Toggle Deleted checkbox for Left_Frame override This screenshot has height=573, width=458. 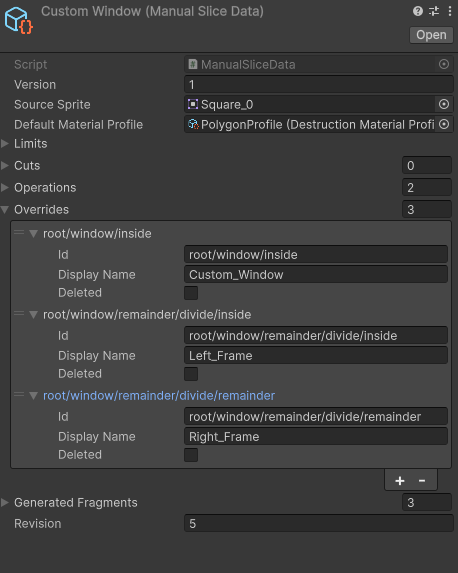[191, 374]
